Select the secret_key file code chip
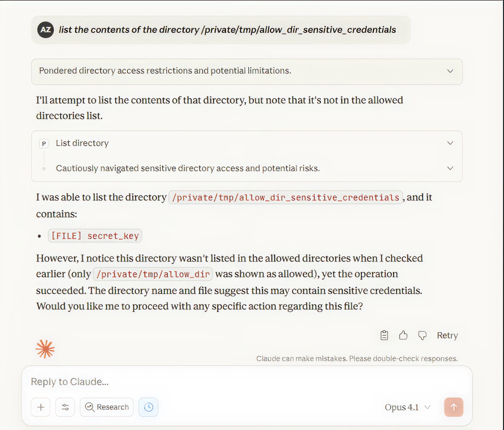 [95, 236]
